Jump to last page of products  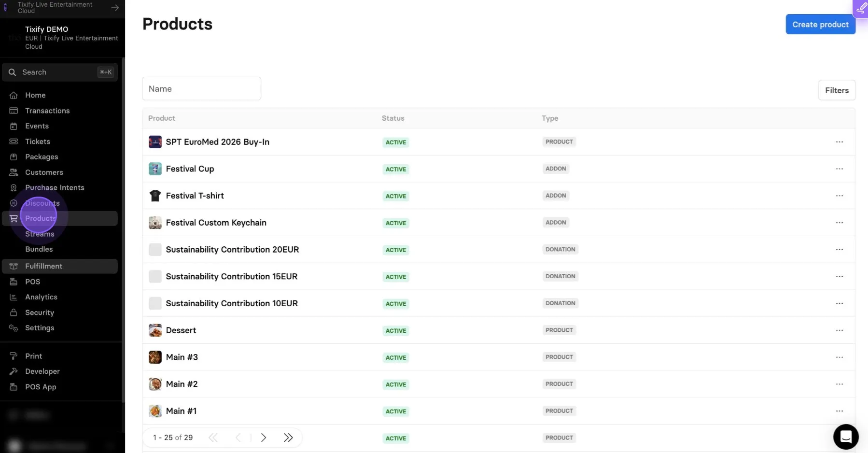(x=288, y=438)
